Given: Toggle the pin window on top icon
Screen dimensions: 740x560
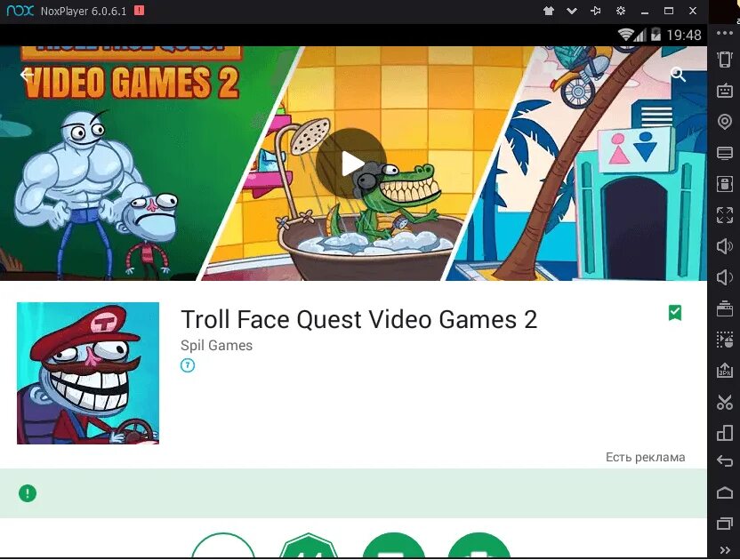Looking at the screenshot, I should 596,11.
